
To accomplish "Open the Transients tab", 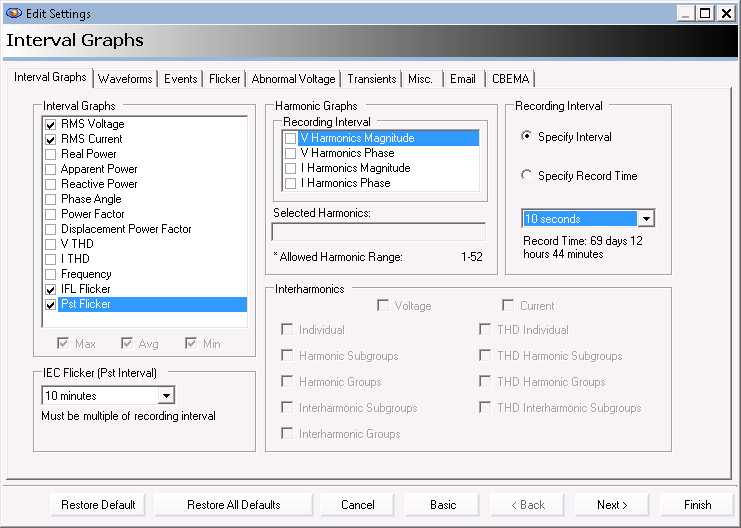I will (372, 78).
